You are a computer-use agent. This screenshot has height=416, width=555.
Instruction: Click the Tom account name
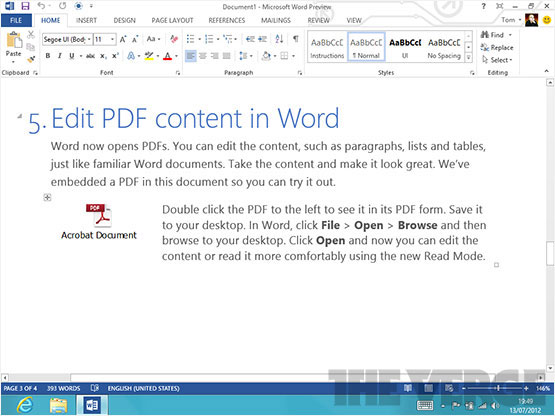click(x=508, y=20)
